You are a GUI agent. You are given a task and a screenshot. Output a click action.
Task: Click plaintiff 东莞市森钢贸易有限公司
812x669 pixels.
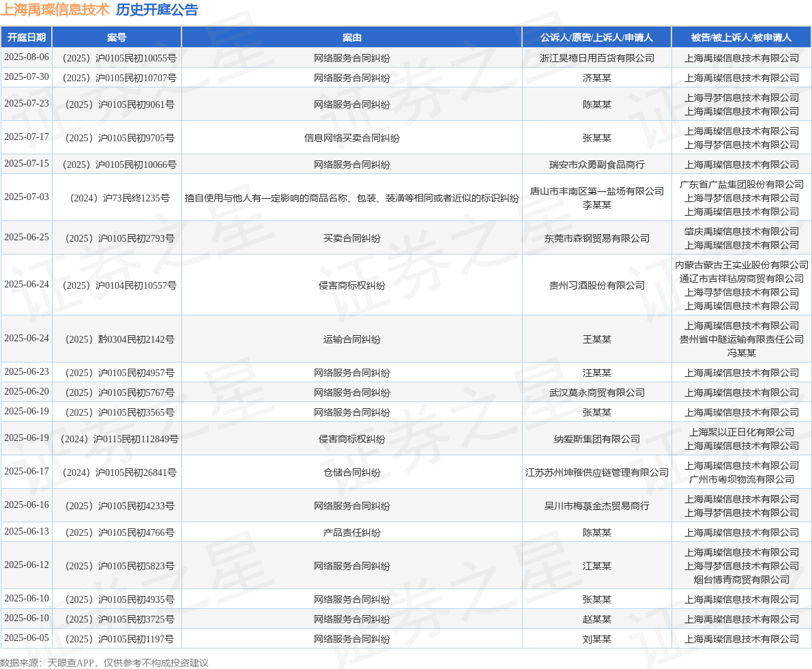(596, 238)
